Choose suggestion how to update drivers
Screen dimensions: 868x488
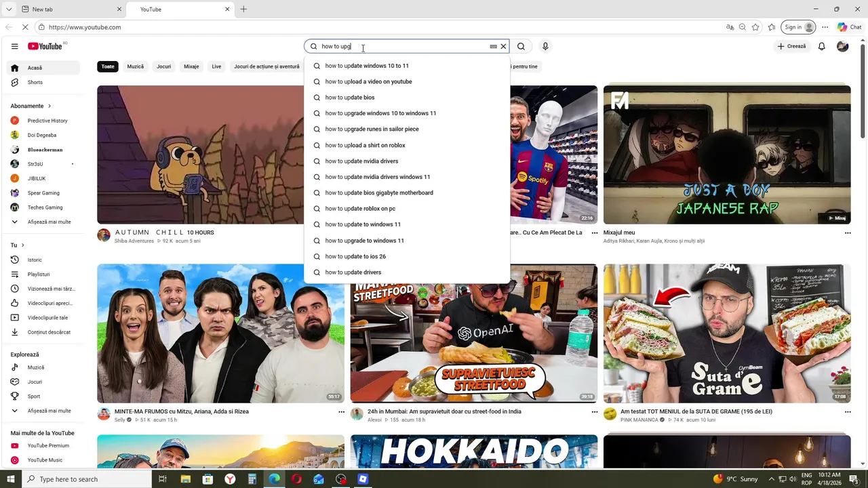(x=407, y=272)
